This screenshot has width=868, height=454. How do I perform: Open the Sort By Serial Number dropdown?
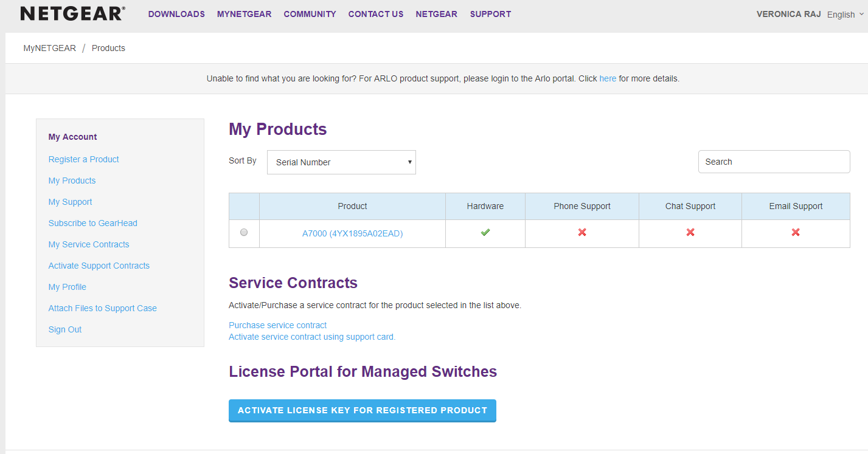(x=341, y=162)
